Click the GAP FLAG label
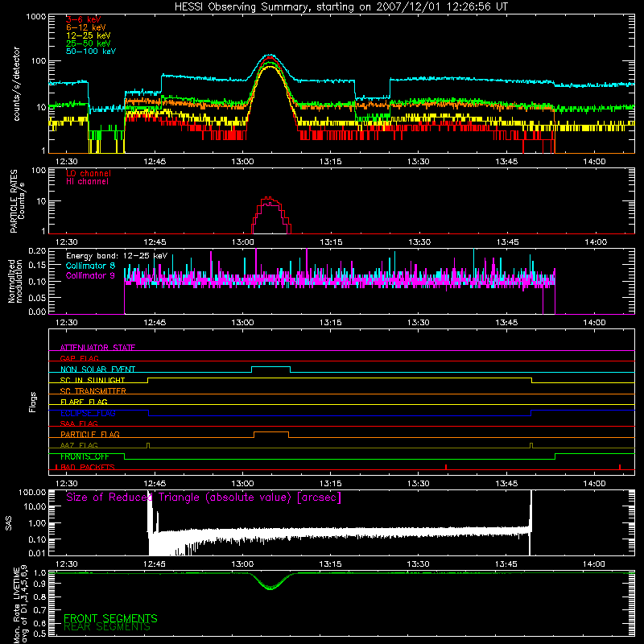644x644 pixels. [79, 358]
